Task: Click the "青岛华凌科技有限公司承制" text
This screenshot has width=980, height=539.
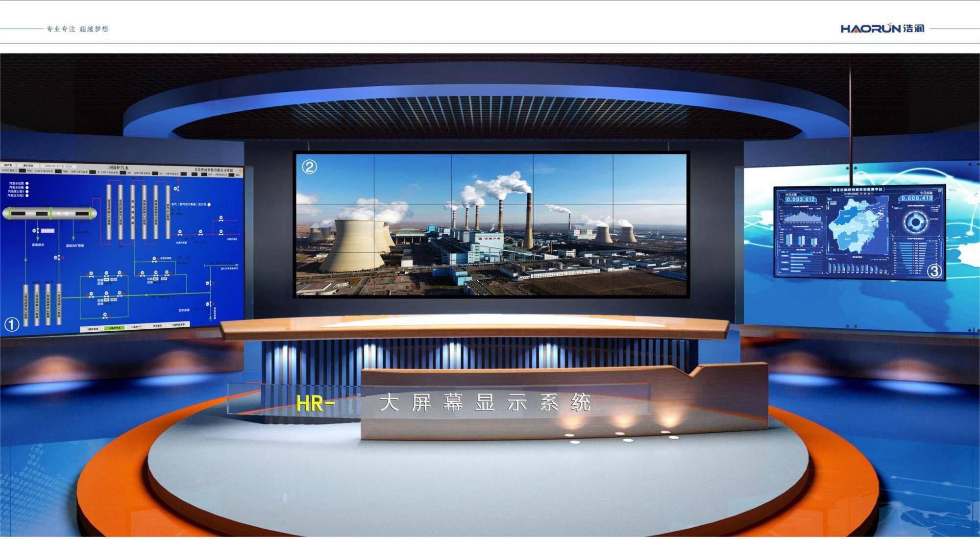Action: tap(214, 170)
